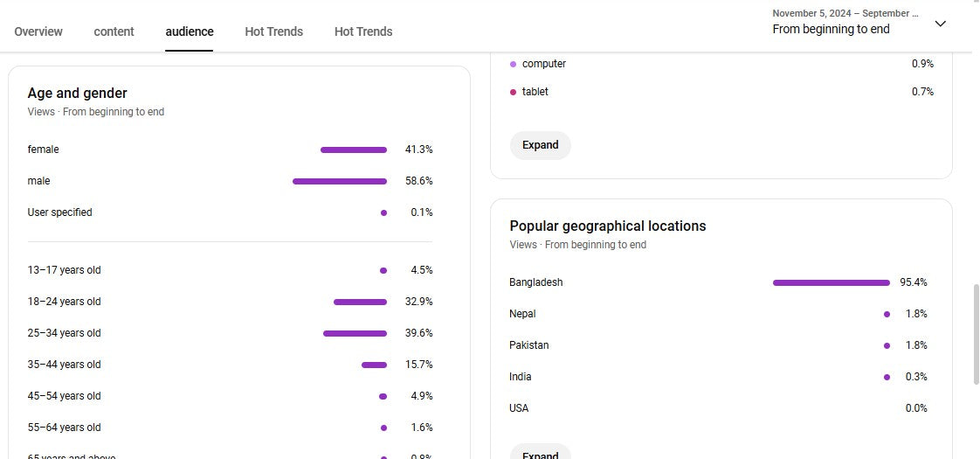Viewport: 980px width, 459px height.
Task: Expand the Popular geographical locations list
Action: pyautogui.click(x=540, y=454)
